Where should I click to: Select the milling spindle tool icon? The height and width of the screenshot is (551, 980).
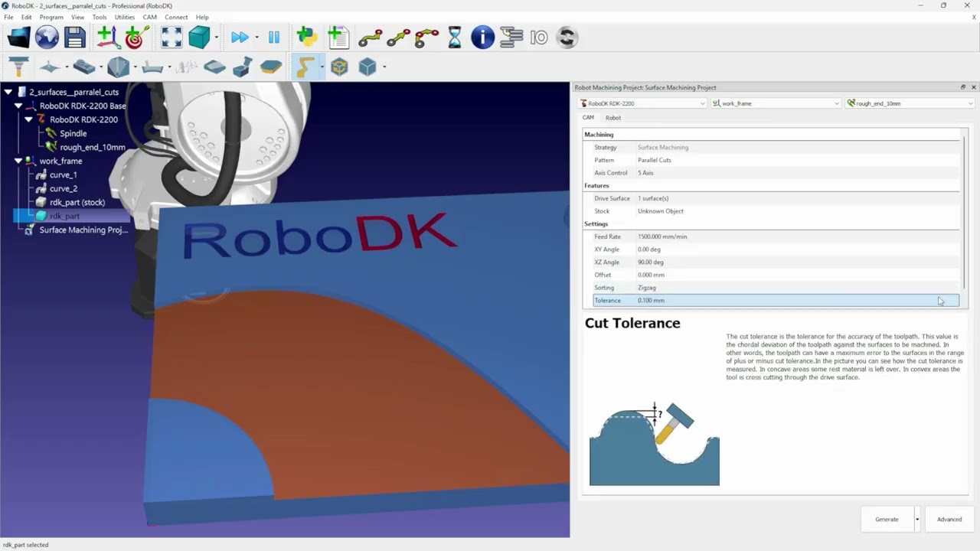[18, 67]
